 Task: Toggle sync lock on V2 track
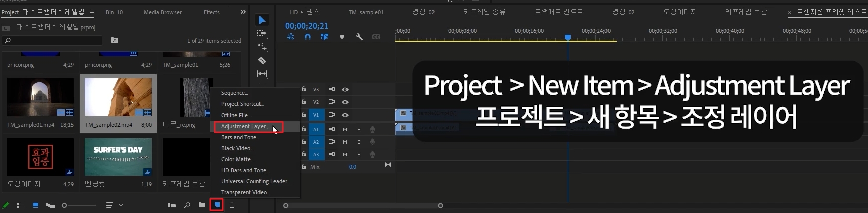332,102
